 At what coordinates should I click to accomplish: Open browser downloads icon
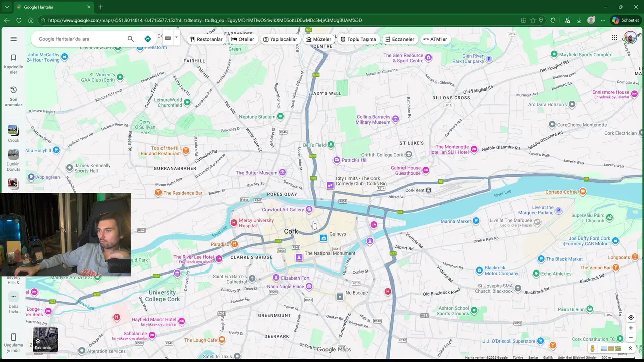tap(579, 20)
